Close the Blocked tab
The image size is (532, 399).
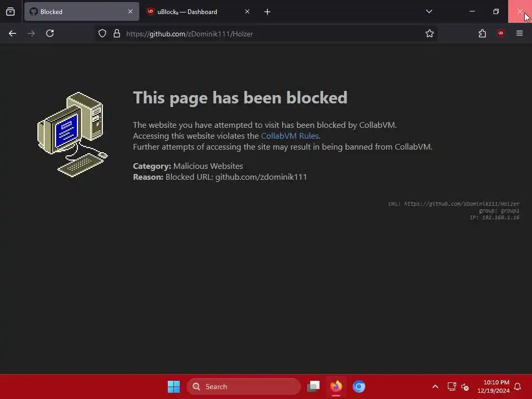click(130, 11)
